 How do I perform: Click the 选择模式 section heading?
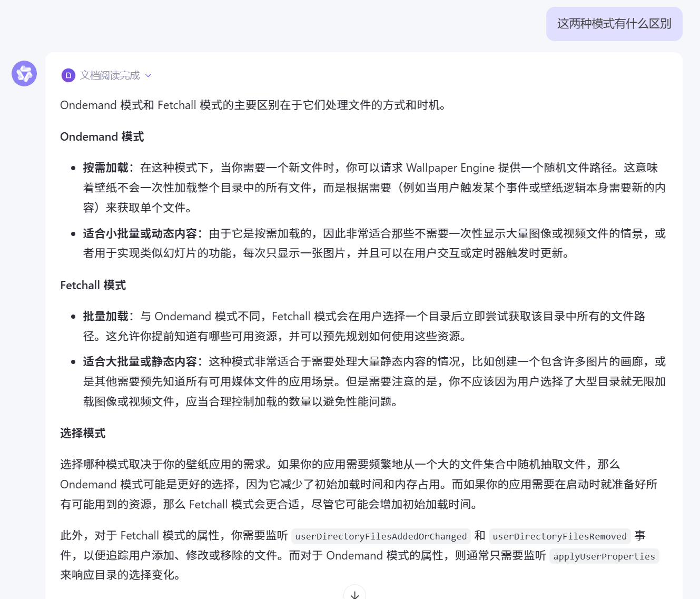(83, 434)
